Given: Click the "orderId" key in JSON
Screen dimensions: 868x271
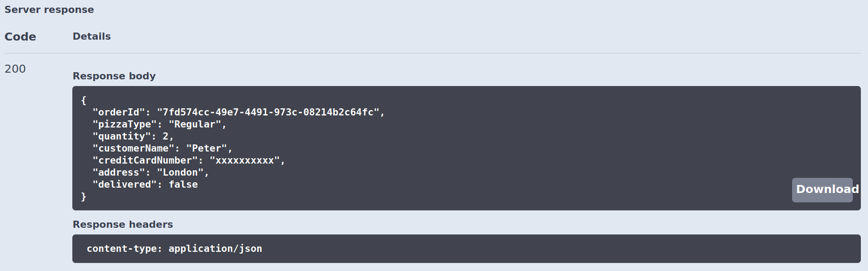Looking at the screenshot, I should click(119, 112).
